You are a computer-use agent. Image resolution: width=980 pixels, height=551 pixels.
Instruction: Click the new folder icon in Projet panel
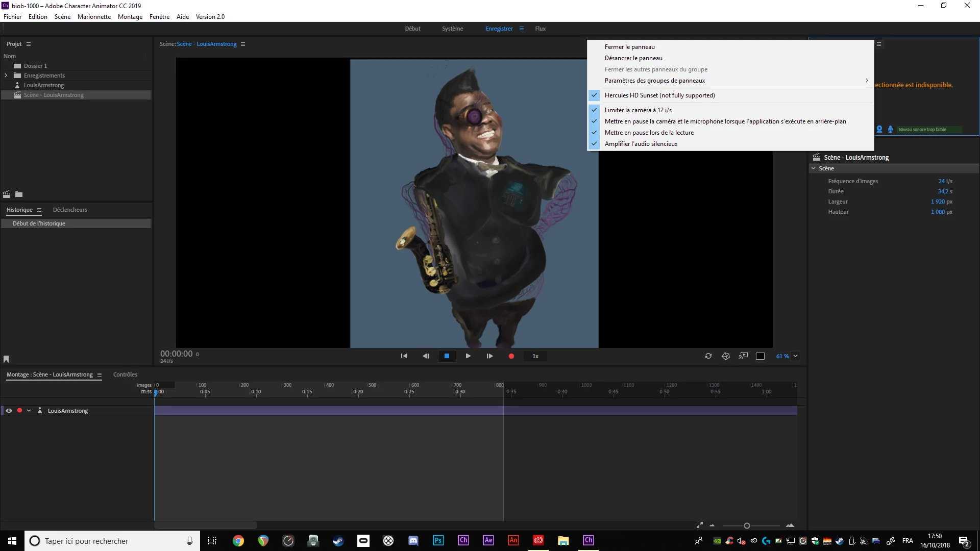(x=19, y=194)
